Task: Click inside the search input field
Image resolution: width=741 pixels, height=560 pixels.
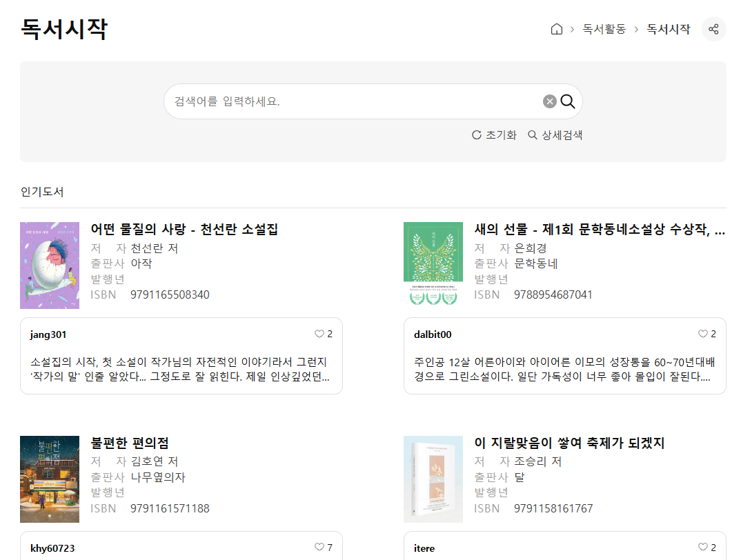Action: click(x=345, y=101)
